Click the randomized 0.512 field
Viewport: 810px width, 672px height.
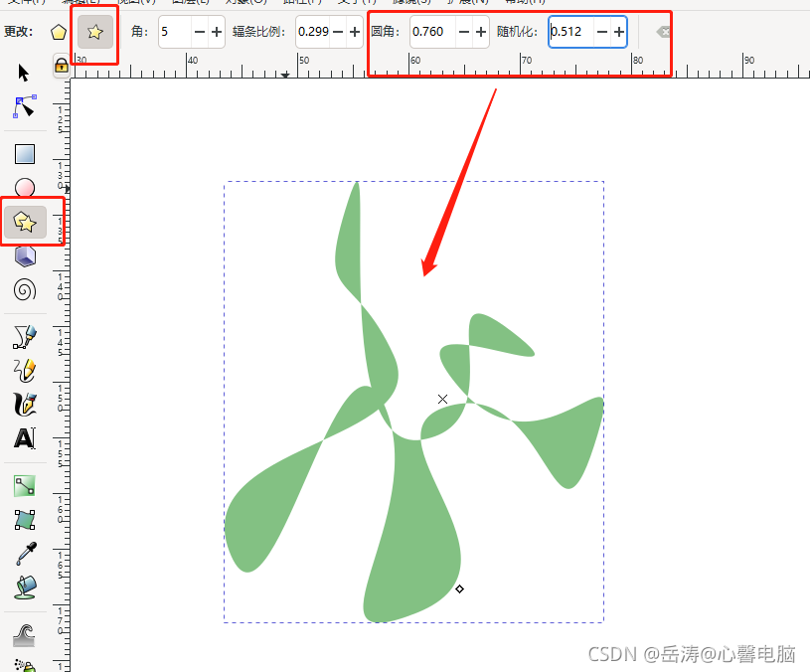571,32
